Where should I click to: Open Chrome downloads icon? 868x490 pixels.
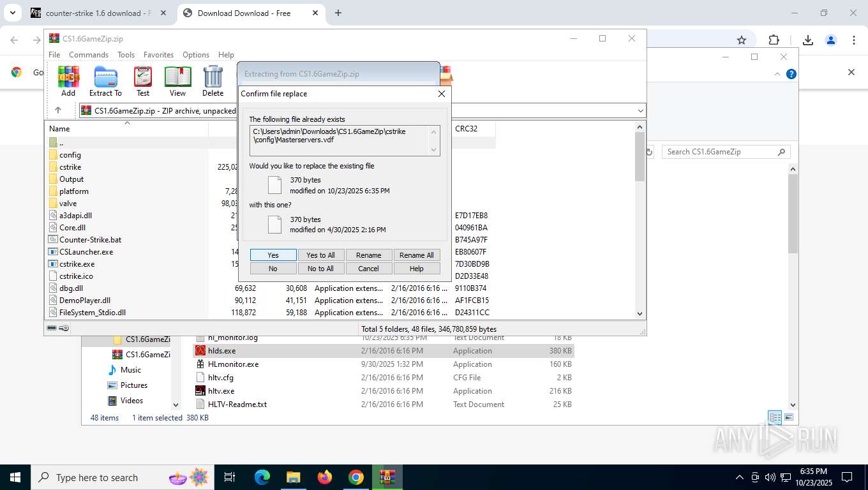[808, 40]
